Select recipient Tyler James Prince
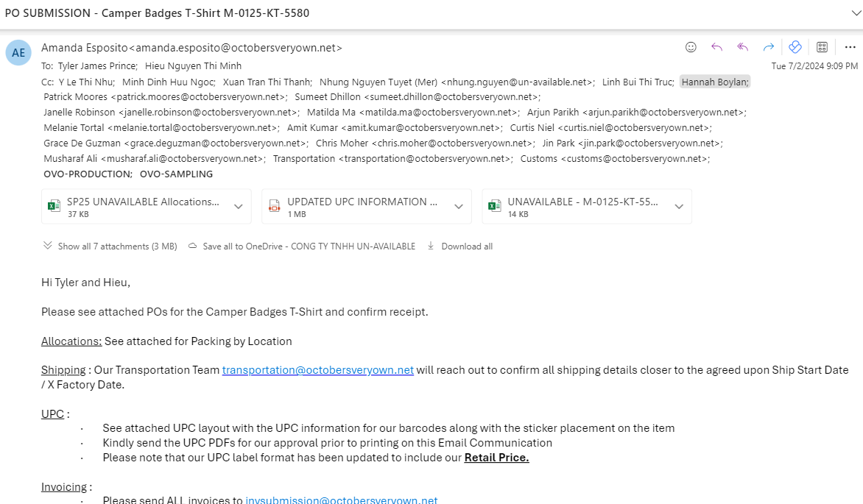 point(97,66)
